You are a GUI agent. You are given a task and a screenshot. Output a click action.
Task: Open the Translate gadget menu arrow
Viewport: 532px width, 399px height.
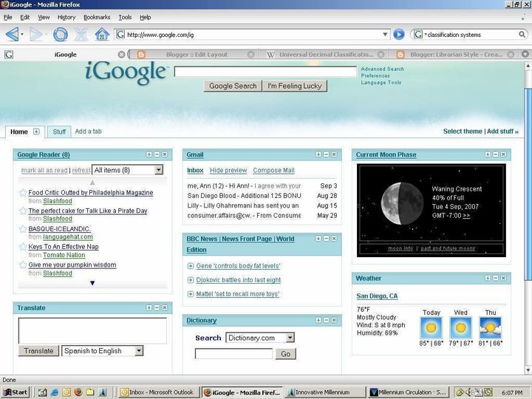pyautogui.click(x=149, y=307)
